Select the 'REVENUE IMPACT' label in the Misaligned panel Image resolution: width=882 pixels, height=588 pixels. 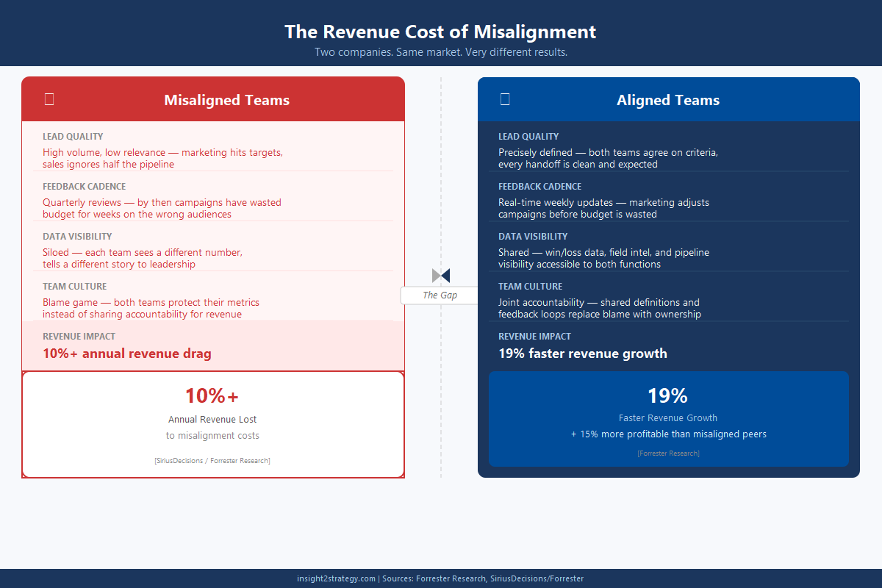79,337
